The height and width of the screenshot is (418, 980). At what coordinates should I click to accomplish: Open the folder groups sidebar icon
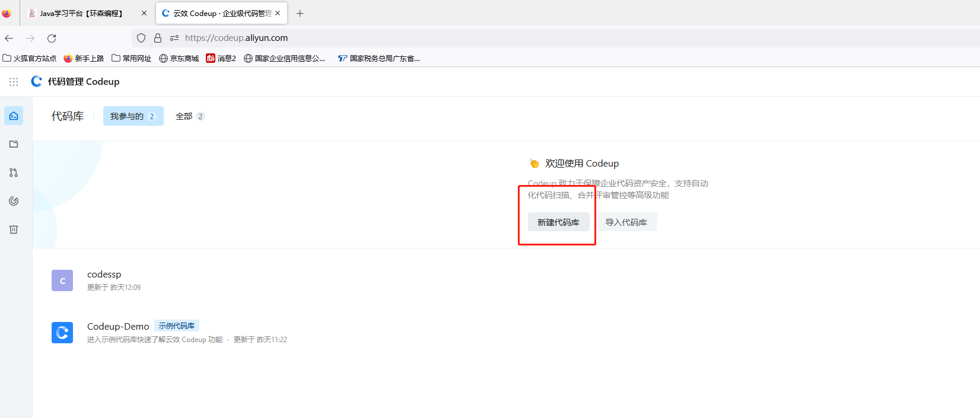point(14,144)
